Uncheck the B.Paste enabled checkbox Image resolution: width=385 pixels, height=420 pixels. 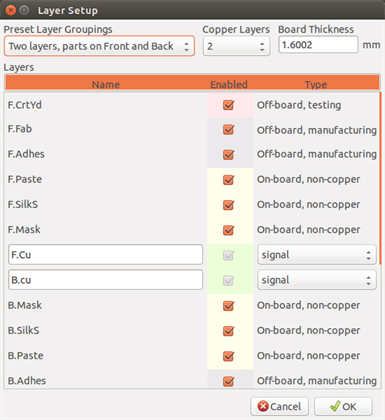[228, 356]
